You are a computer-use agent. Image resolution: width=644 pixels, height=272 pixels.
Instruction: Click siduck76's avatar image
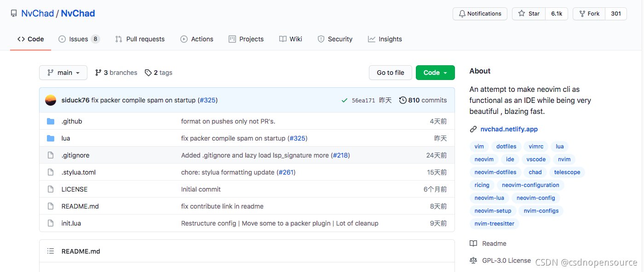coord(51,100)
